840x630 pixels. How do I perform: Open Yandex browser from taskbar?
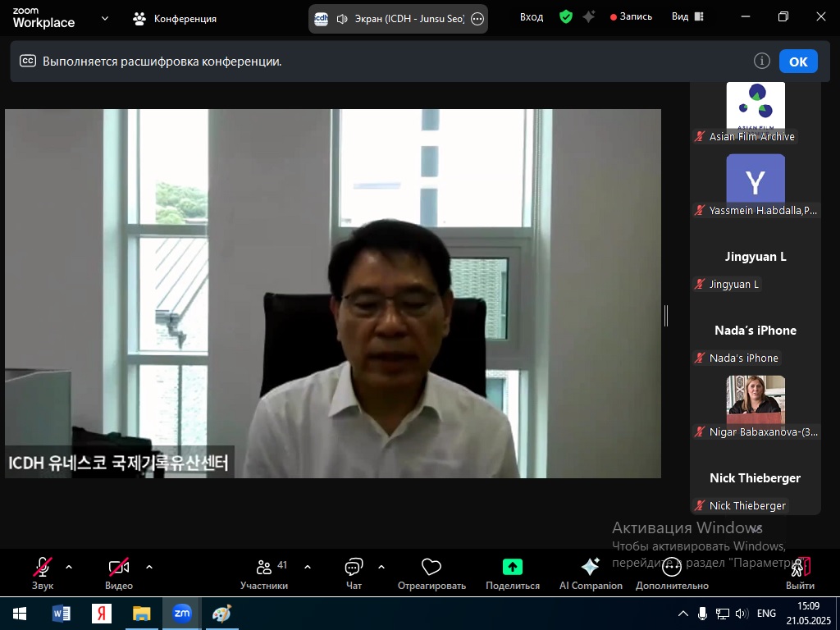101,614
